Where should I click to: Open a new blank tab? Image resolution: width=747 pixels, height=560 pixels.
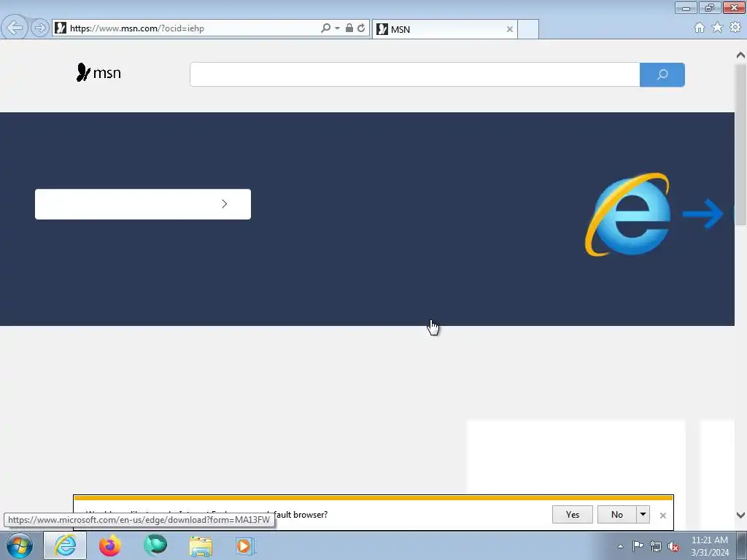tap(528, 29)
